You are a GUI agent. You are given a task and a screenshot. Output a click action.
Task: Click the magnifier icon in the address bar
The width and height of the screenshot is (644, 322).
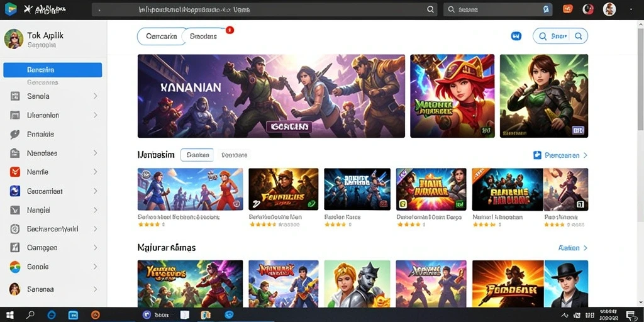[430, 9]
